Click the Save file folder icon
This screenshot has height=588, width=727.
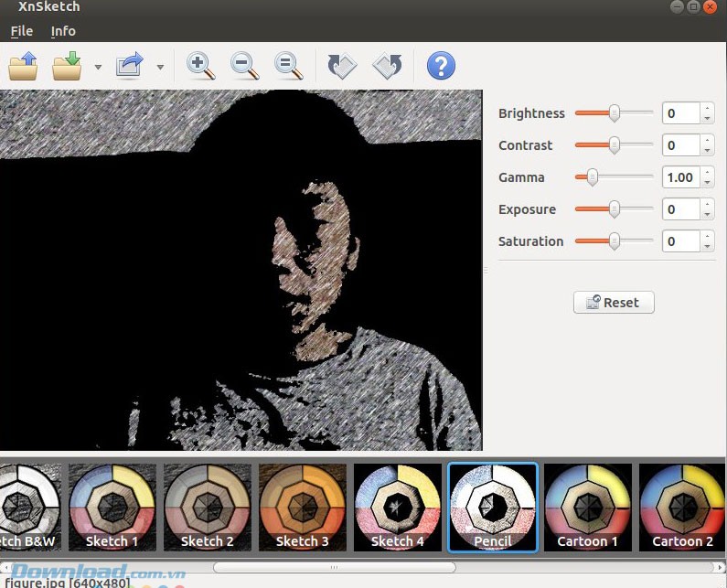pos(67,66)
